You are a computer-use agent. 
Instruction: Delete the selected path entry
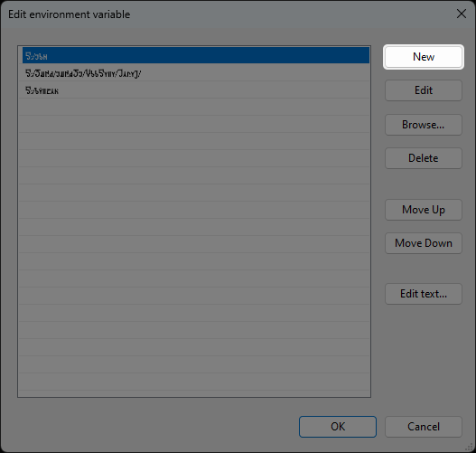click(424, 158)
